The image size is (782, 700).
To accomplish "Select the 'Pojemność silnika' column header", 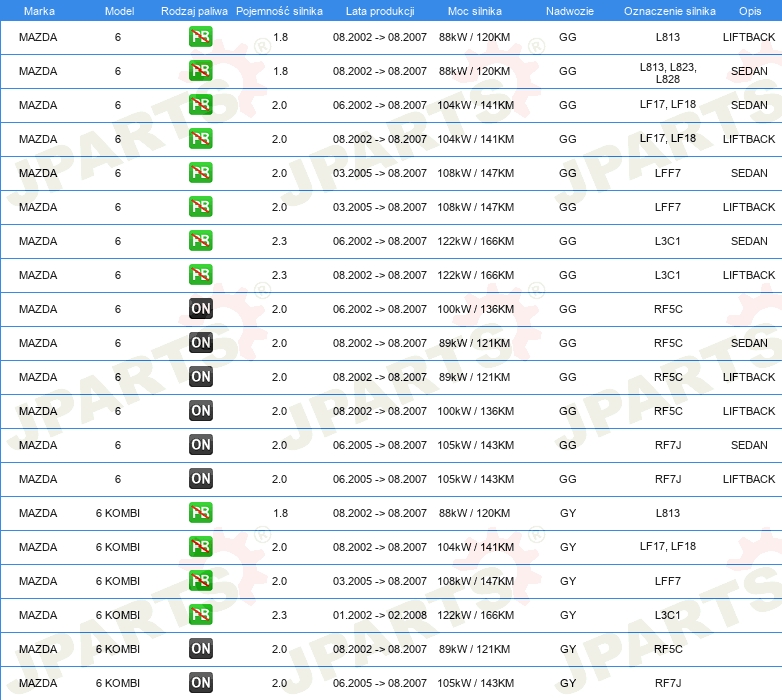I will click(279, 10).
